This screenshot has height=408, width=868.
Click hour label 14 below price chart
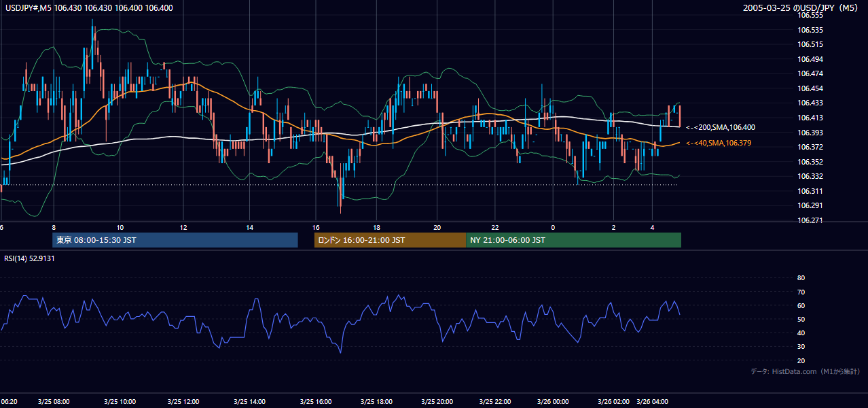coord(250,227)
